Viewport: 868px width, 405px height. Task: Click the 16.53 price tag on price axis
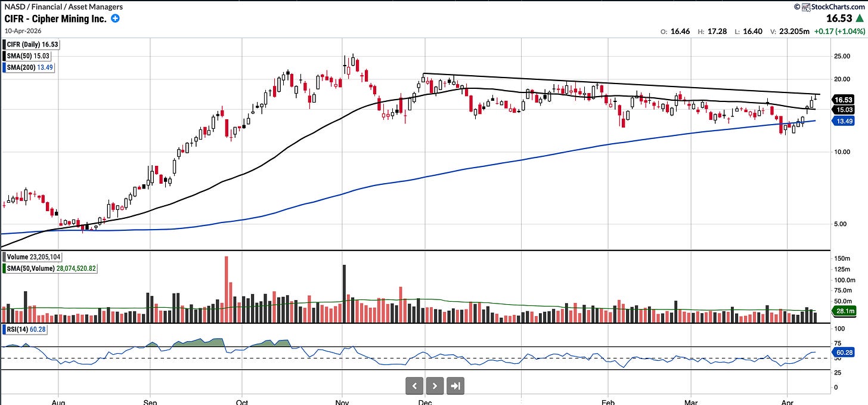point(844,100)
